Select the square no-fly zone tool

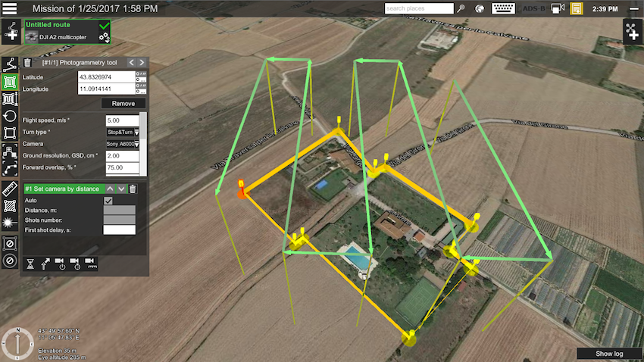(x=9, y=243)
